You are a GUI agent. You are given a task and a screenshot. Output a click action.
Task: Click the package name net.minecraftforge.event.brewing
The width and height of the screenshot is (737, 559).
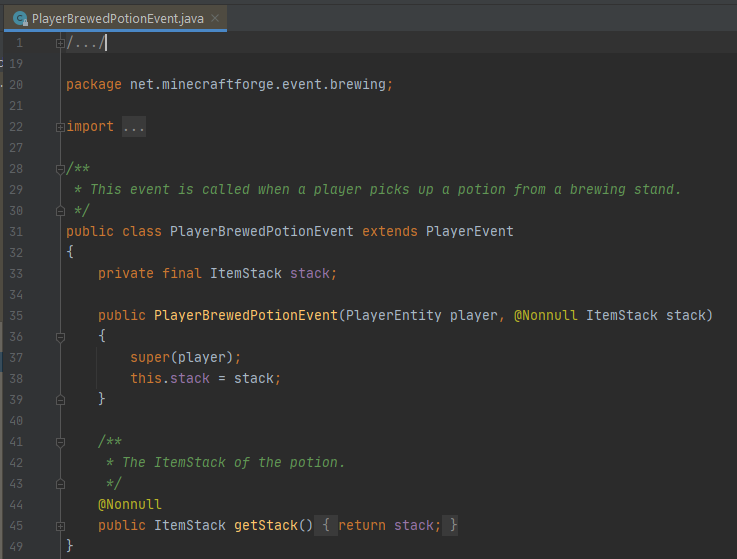point(257,85)
